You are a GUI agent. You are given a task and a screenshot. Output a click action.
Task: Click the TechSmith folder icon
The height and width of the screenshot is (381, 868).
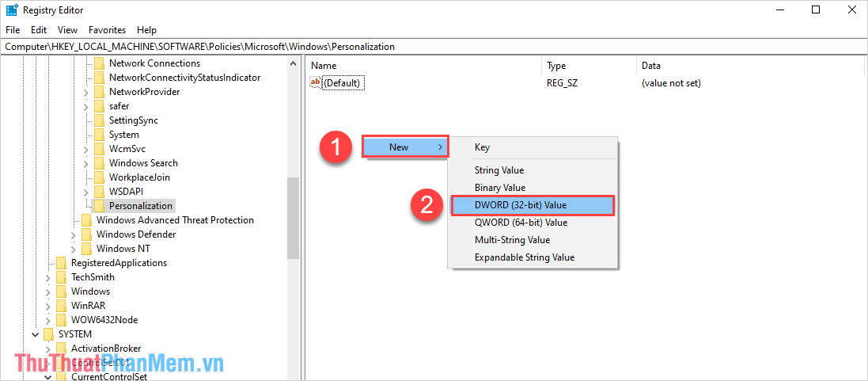(x=61, y=277)
